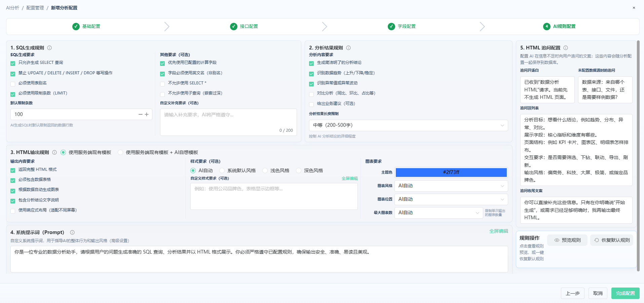Select 深色风格 style radio
The image size is (644, 303).
point(299,171)
